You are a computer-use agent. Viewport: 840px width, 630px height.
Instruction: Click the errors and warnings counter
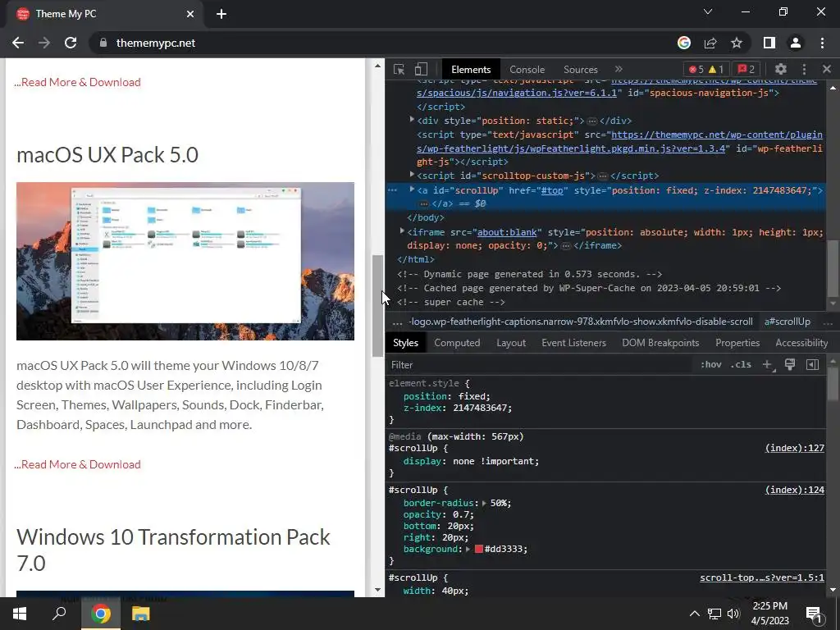(x=706, y=69)
